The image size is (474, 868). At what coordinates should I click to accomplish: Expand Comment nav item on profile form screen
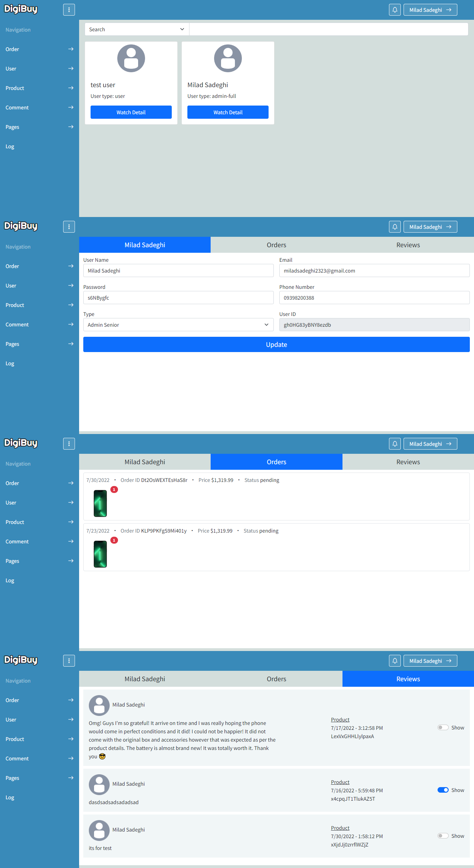(x=40, y=325)
